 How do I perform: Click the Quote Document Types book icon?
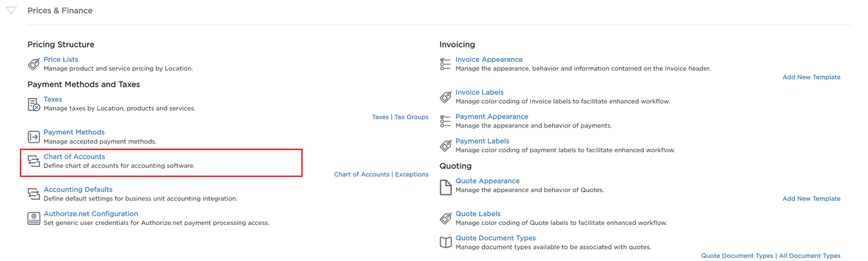pyautogui.click(x=445, y=242)
